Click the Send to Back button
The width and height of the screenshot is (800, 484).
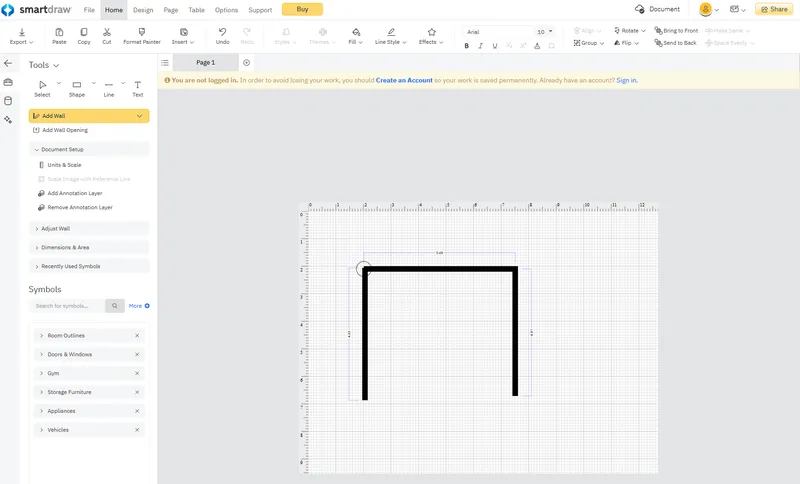676,43
